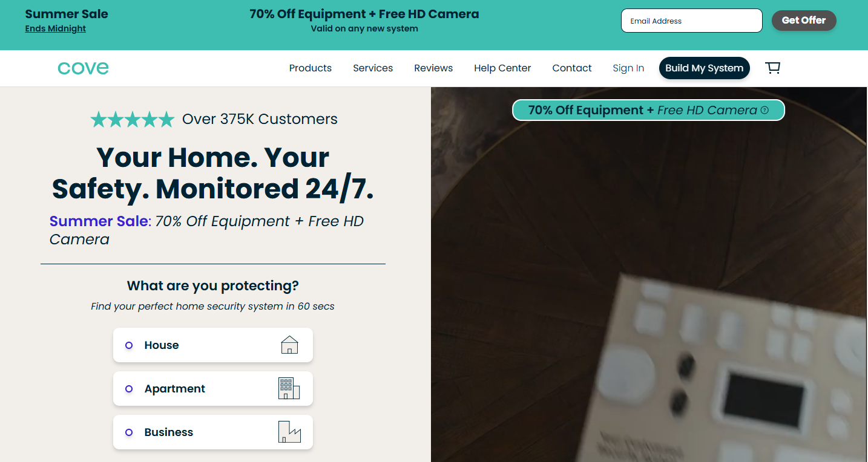Image resolution: width=868 pixels, height=462 pixels.
Task: Open the Help Center
Action: tap(502, 68)
